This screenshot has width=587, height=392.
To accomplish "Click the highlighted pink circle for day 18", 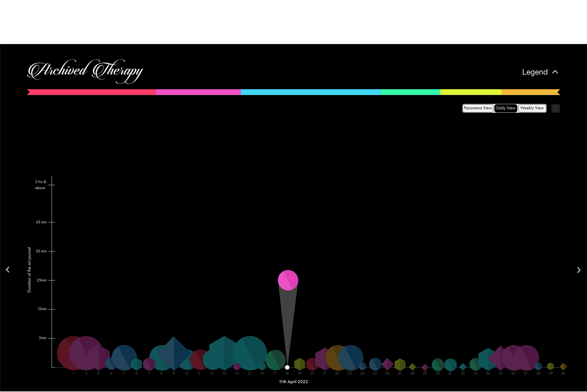I will [x=288, y=280].
